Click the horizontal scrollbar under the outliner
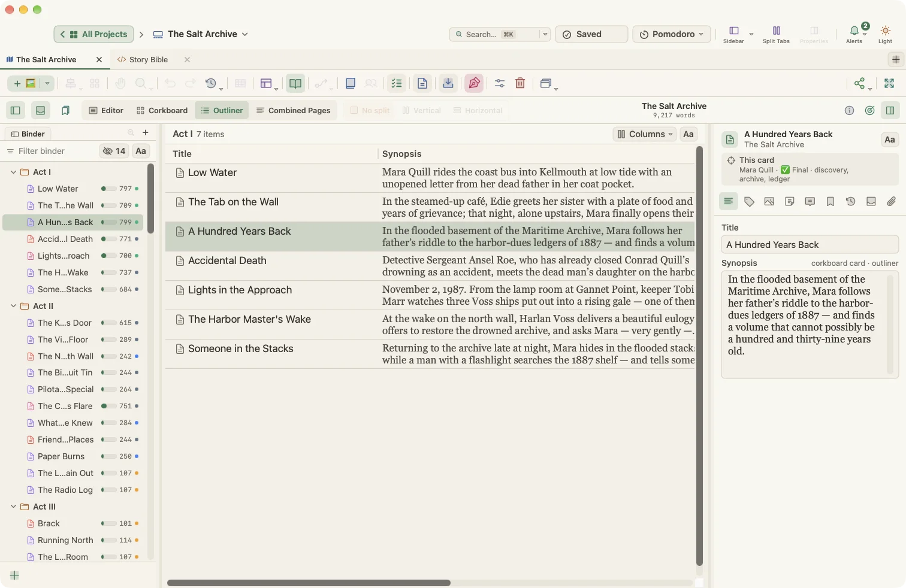 pos(309,583)
